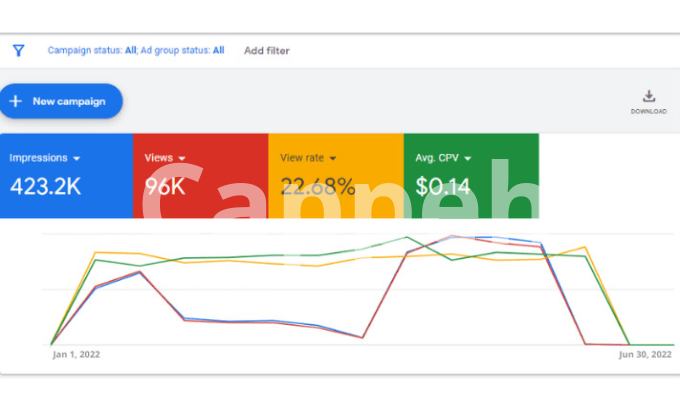Click the Jun 30, 2022 end date label

pos(647,354)
